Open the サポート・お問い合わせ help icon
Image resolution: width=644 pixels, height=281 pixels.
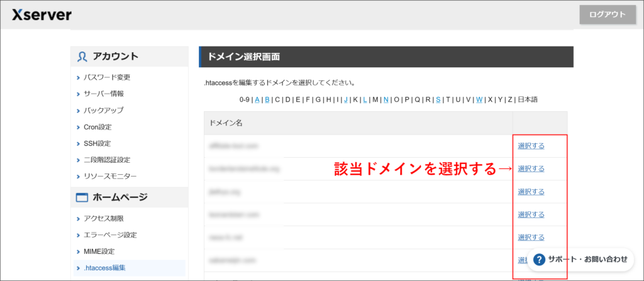click(x=538, y=259)
